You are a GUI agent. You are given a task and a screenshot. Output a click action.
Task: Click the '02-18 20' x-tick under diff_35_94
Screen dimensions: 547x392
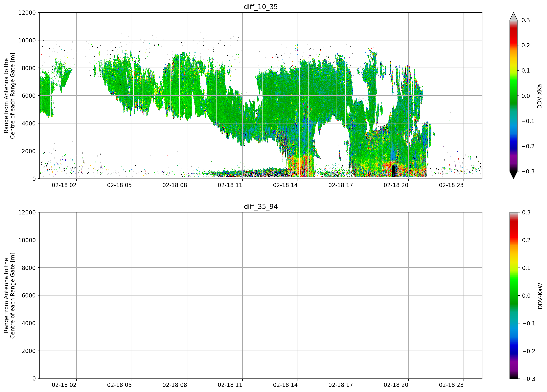click(x=396, y=385)
